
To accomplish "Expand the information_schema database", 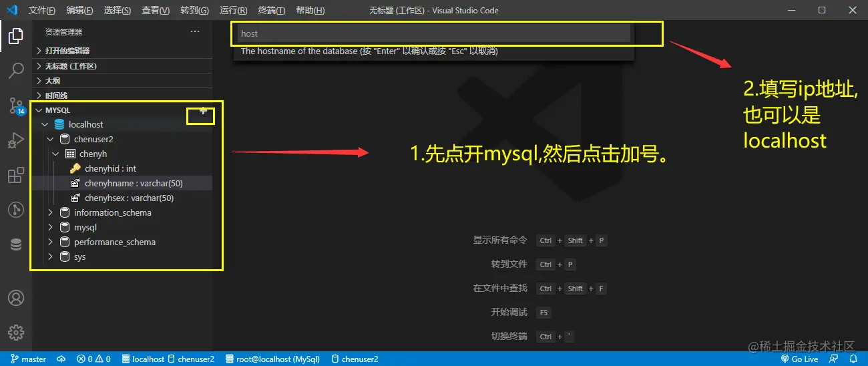I will (x=50, y=212).
